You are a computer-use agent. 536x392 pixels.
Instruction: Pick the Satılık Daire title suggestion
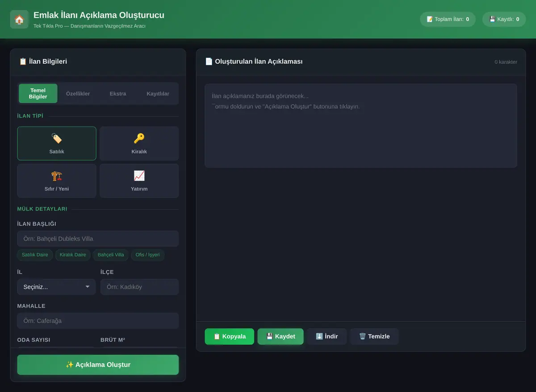[x=35, y=255]
